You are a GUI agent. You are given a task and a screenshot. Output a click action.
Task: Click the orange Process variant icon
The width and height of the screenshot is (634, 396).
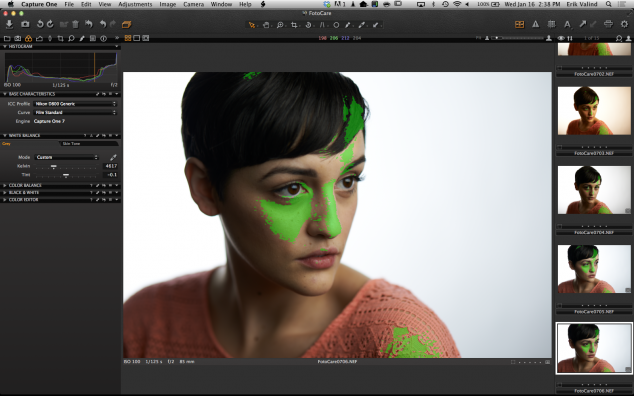point(127,25)
